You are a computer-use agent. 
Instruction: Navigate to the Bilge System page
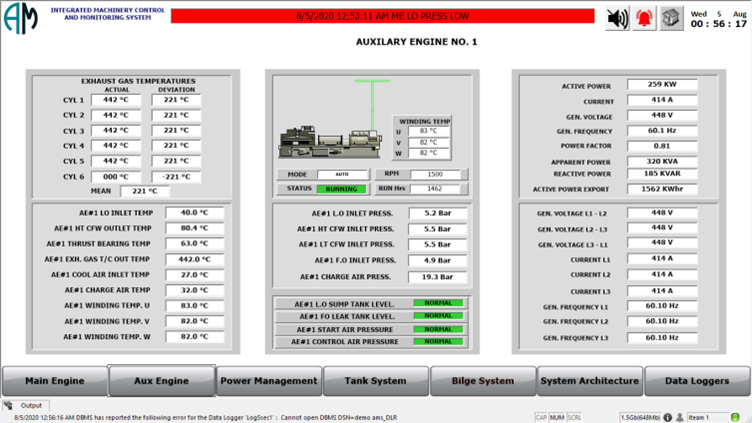(482, 381)
